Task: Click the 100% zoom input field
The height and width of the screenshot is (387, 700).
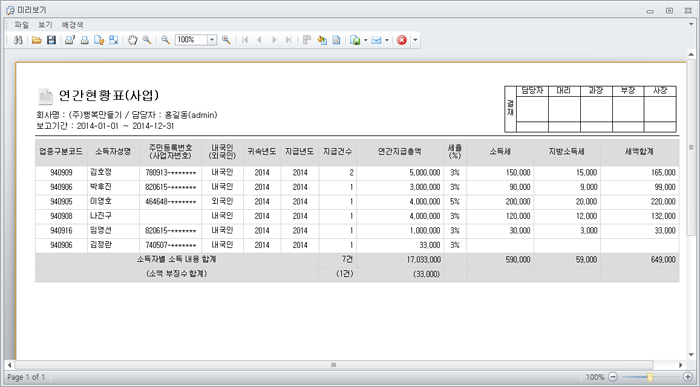Action: [192, 40]
